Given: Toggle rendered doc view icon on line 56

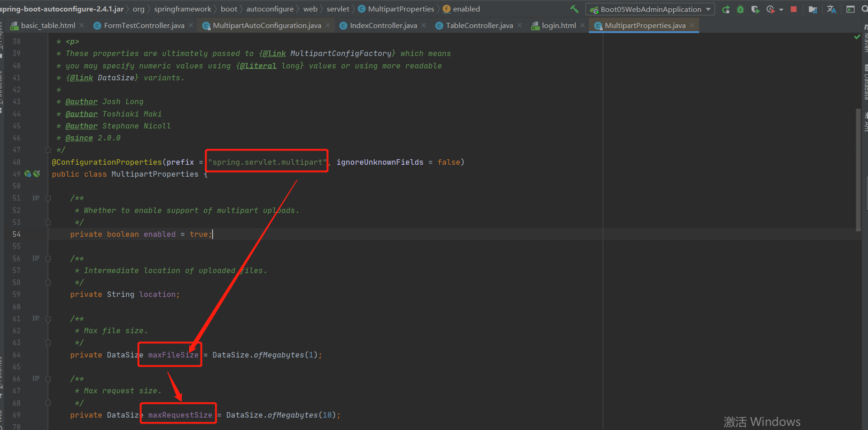Looking at the screenshot, I should coord(36,258).
